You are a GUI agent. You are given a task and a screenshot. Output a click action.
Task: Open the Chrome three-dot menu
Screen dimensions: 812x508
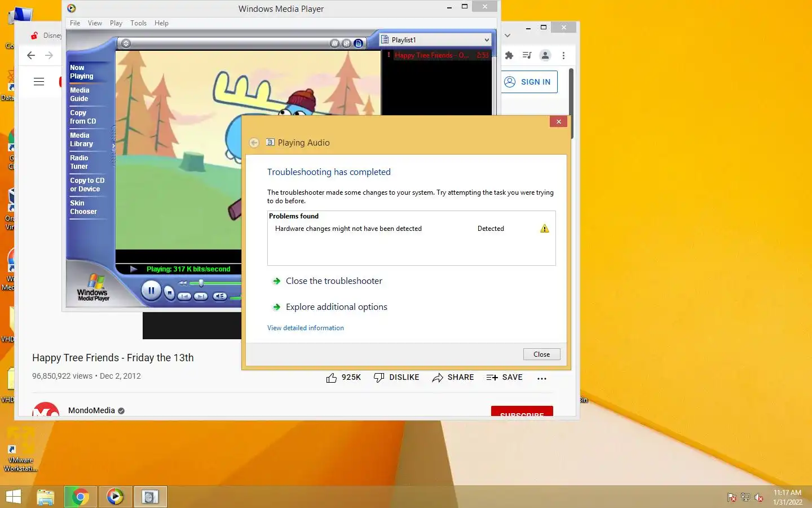[x=563, y=55]
